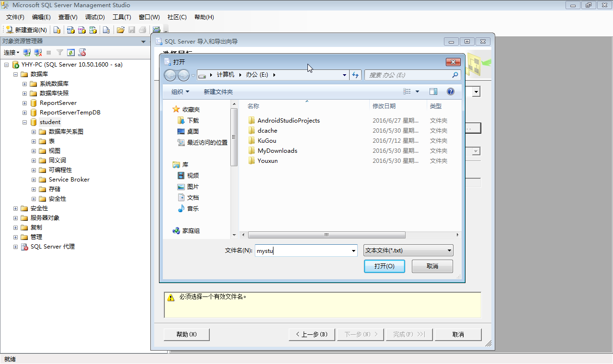
Task: Click the Open File folder toolbar icon
Action: [121, 30]
